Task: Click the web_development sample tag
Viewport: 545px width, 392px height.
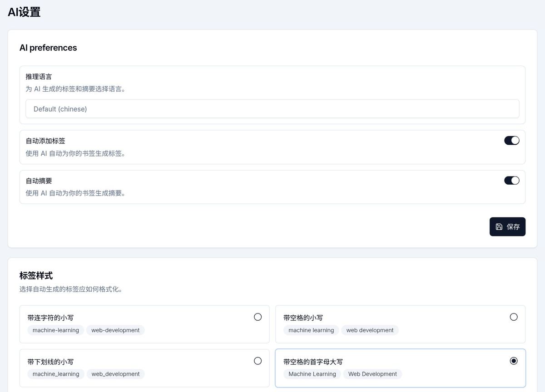Action: tap(116, 374)
